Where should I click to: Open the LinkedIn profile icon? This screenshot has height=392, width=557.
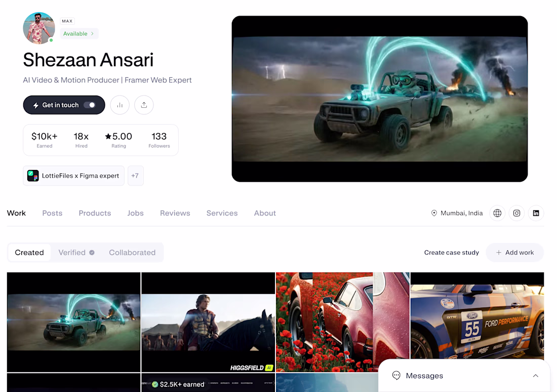pyautogui.click(x=536, y=213)
